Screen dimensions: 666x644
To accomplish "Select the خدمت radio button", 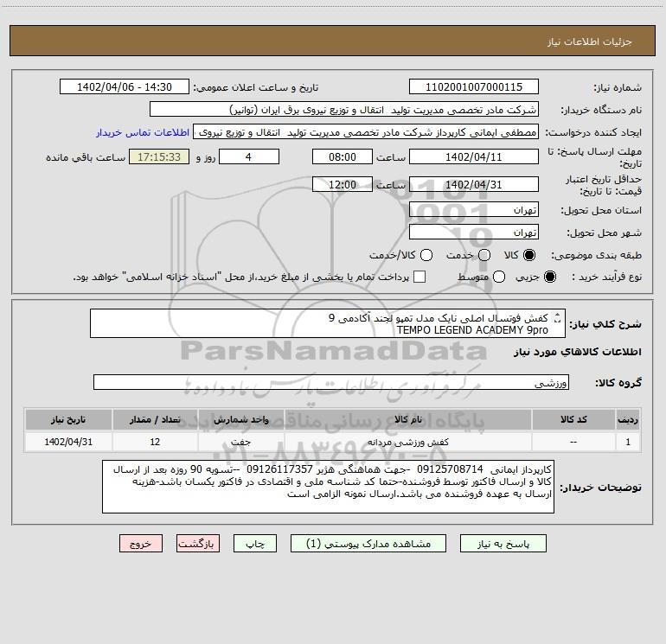I will 484,255.
